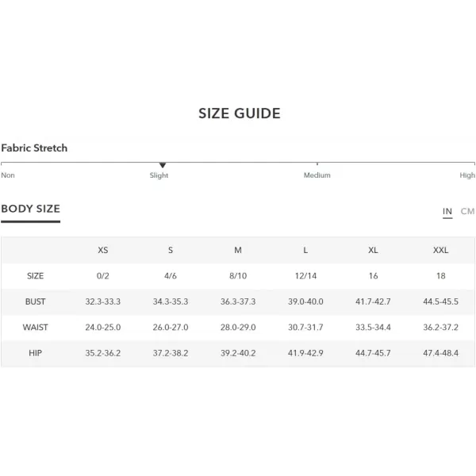
Task: Select the L column header
Action: click(305, 250)
